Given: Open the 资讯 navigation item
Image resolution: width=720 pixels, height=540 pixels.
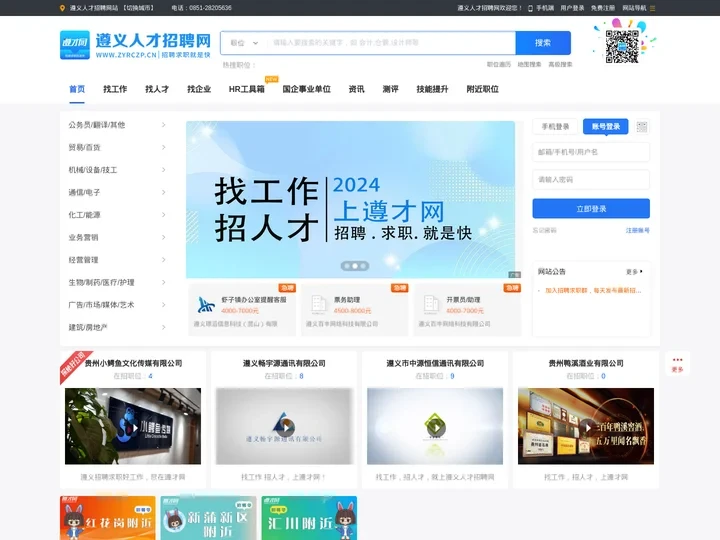Looking at the screenshot, I should 356,89.
